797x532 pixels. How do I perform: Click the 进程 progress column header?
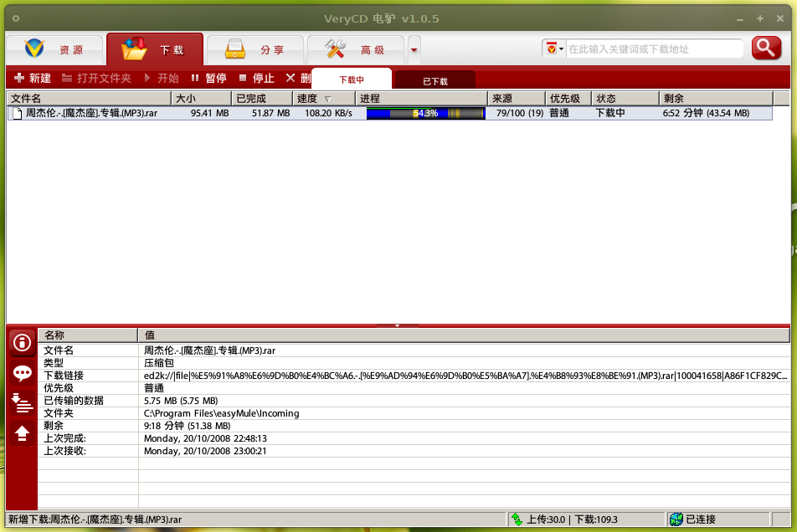click(421, 99)
